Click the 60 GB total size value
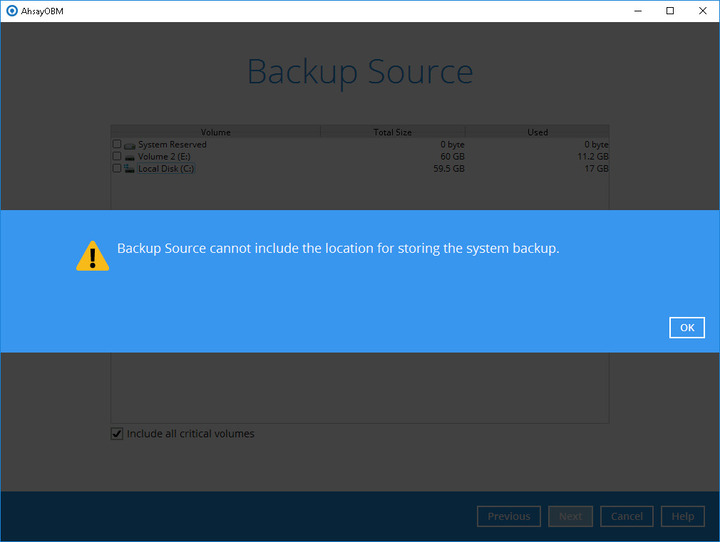The height and width of the screenshot is (542, 720). tap(452, 156)
